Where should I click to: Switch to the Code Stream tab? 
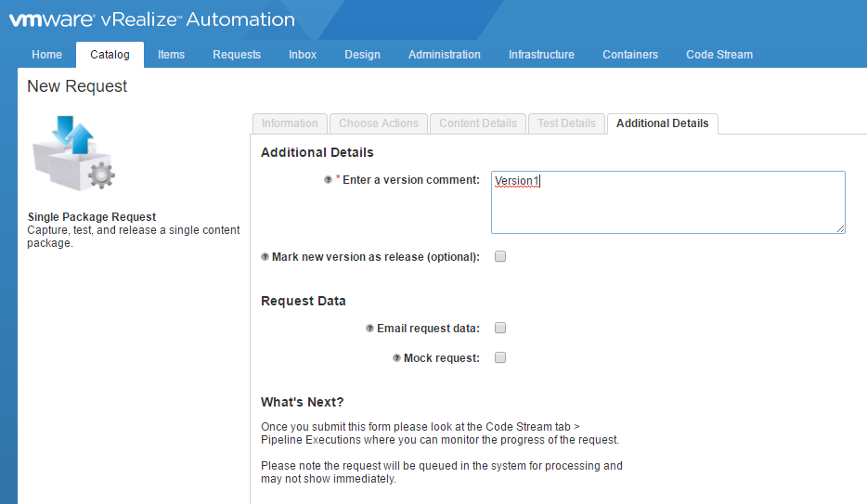tap(719, 55)
